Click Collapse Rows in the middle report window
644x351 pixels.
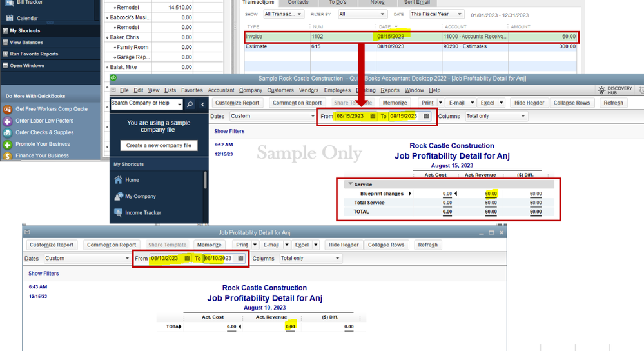pos(572,103)
